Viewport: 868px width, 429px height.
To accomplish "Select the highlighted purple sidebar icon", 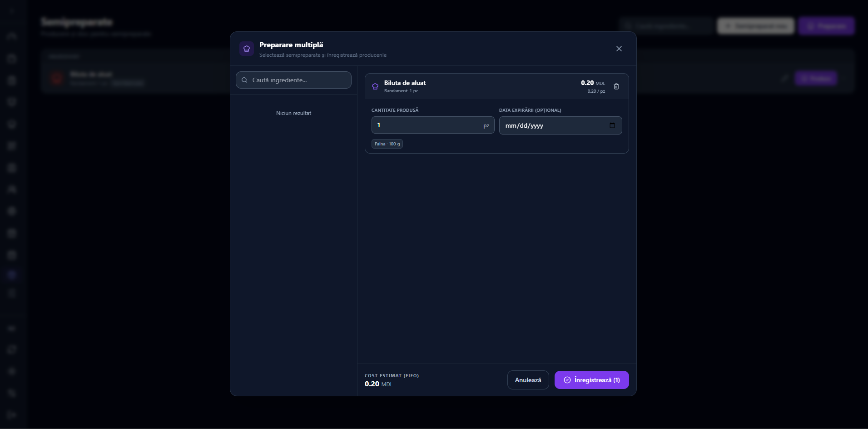I will point(12,274).
